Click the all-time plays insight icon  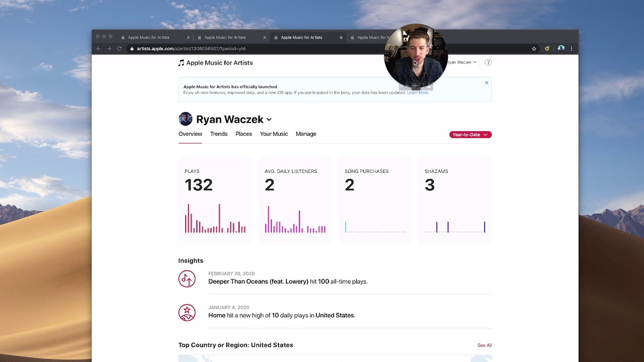tap(187, 279)
